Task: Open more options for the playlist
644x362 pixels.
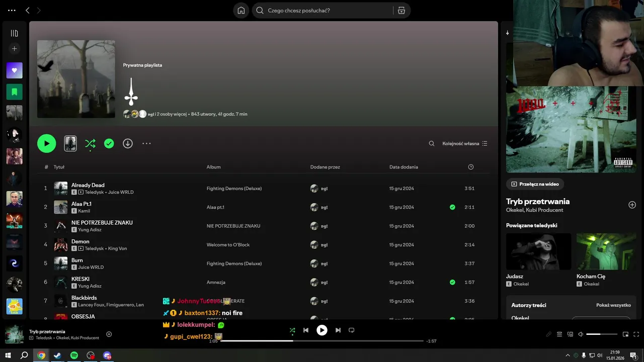Action: point(146,143)
